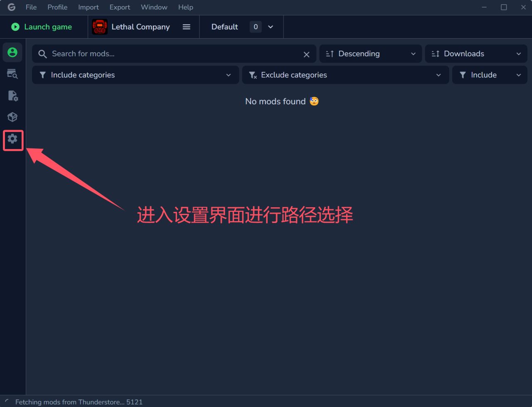This screenshot has height=407, width=532.
Task: Expand the profile chevron next to Default
Action: pyautogui.click(x=271, y=27)
